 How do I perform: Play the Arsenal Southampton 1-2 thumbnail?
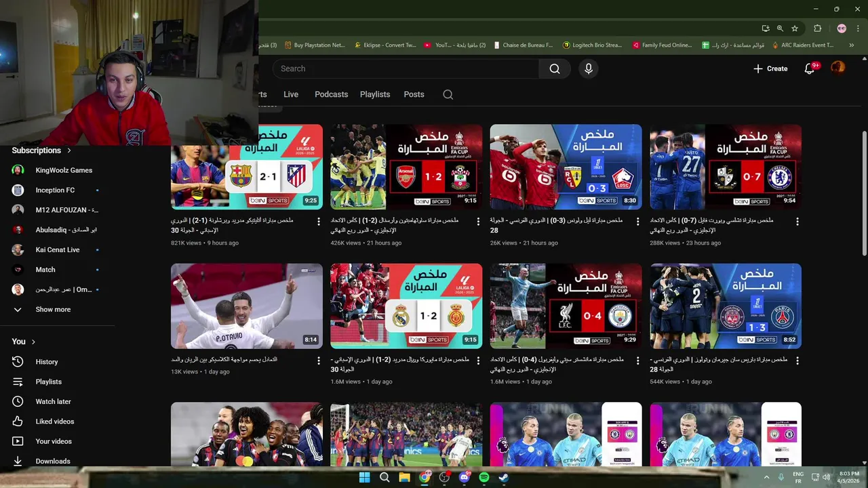pos(406,167)
